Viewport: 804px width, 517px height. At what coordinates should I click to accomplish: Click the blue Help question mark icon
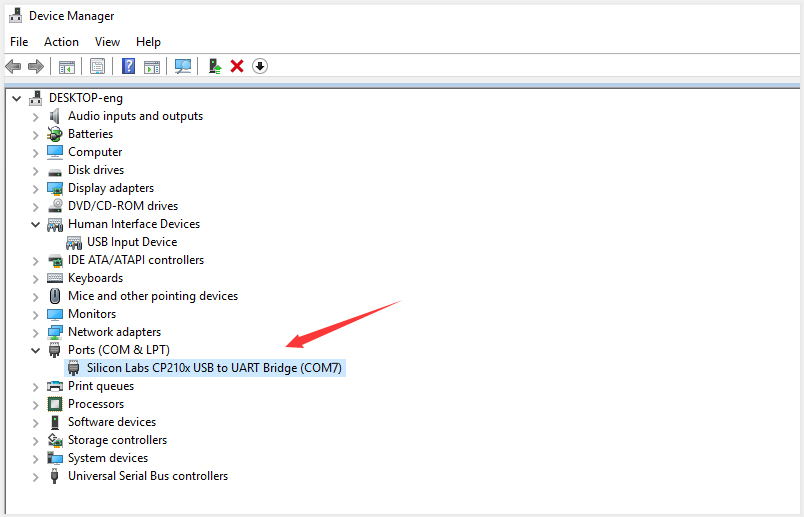pyautogui.click(x=129, y=66)
